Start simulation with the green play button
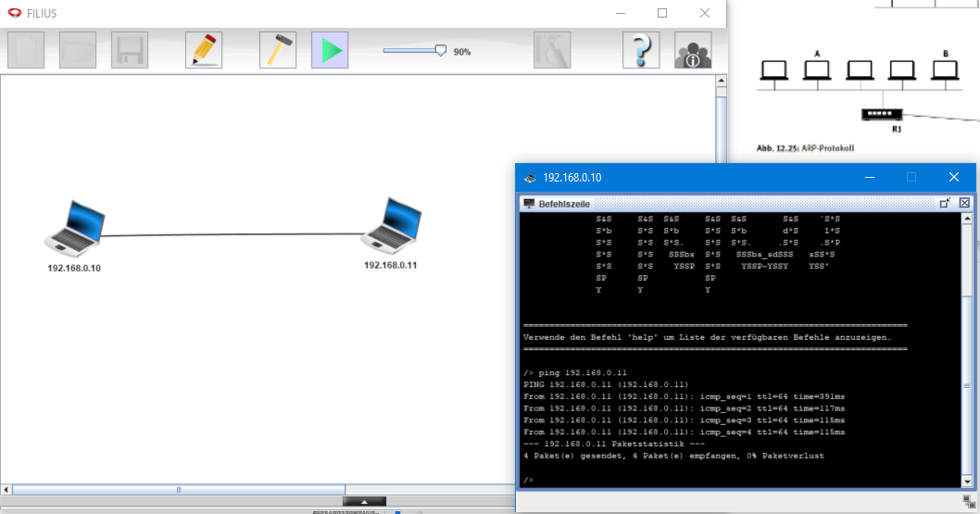This screenshot has width=980, height=514. tap(330, 50)
